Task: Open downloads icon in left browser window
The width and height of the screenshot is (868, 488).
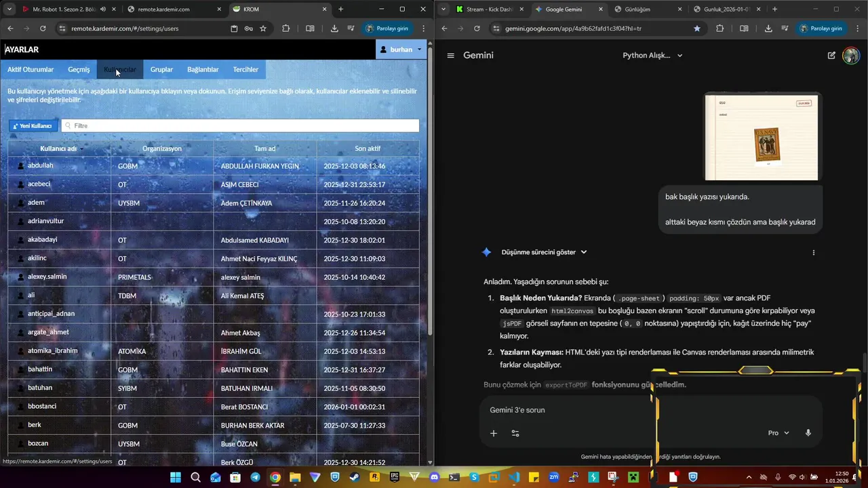Action: point(334,28)
